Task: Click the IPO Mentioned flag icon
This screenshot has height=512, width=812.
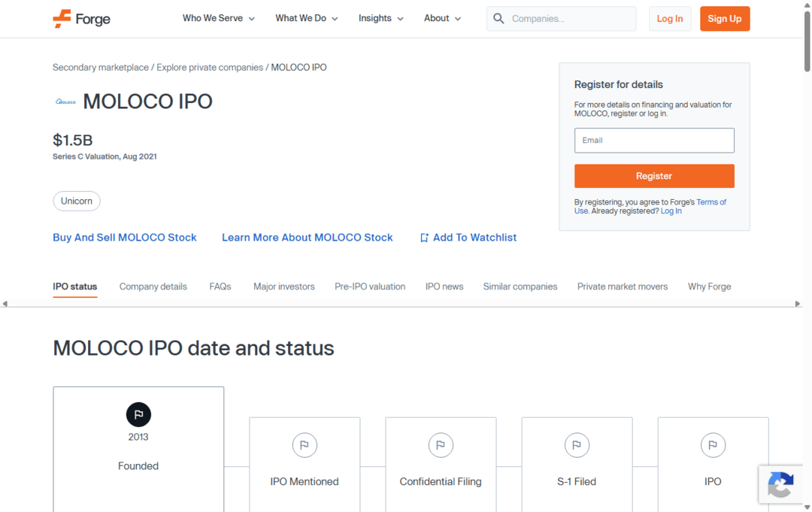Action: pyautogui.click(x=304, y=445)
